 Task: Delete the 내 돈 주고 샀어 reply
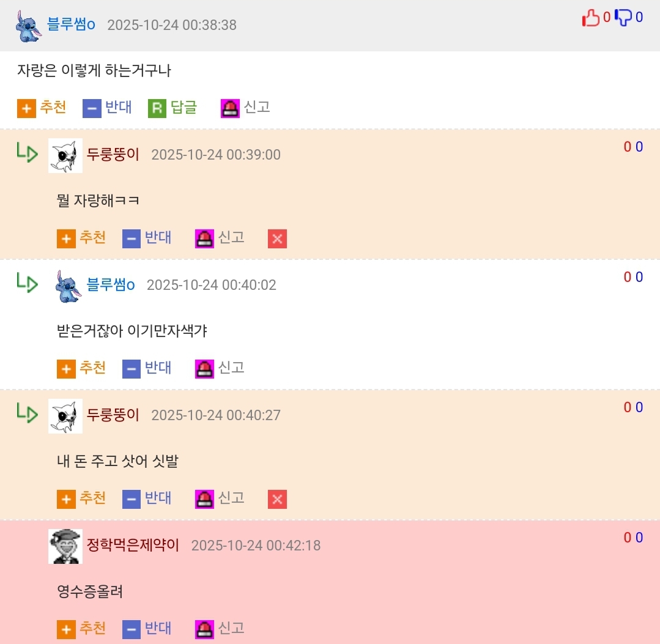click(x=277, y=499)
